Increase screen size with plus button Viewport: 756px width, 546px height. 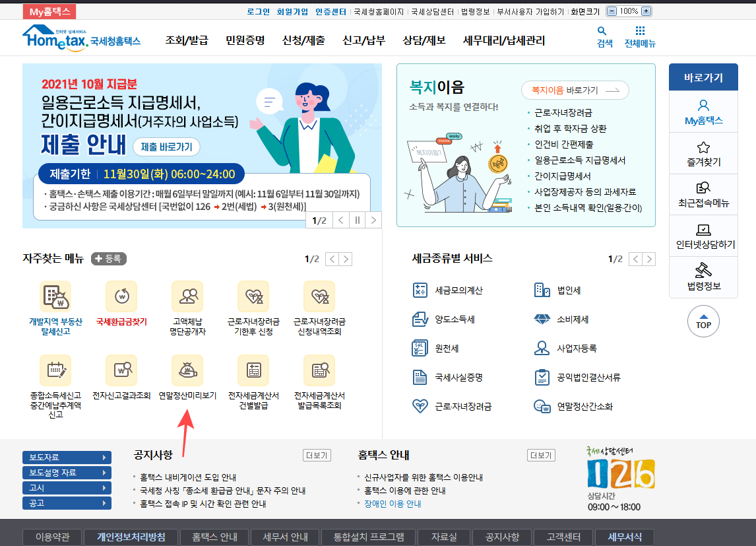point(646,11)
